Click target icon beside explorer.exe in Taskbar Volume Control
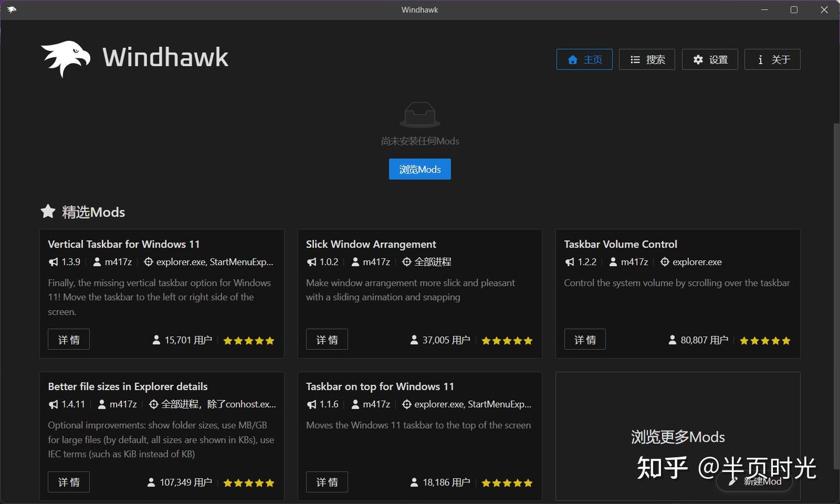 [664, 262]
